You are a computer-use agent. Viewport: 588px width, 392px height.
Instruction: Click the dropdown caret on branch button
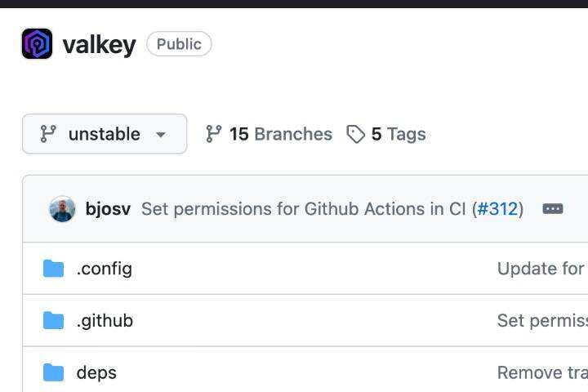click(161, 135)
